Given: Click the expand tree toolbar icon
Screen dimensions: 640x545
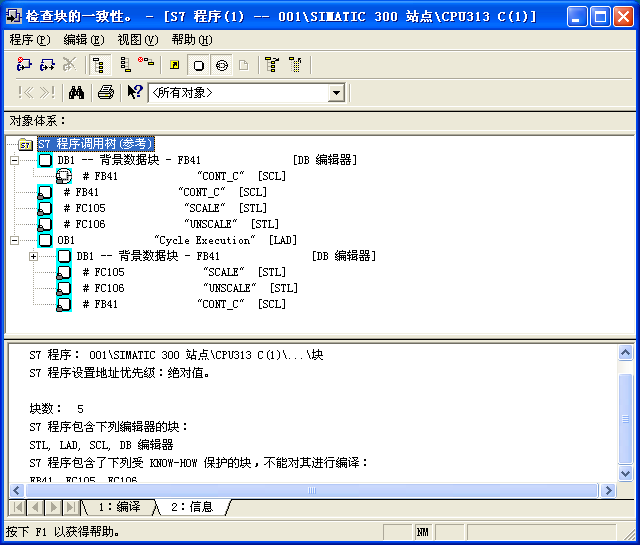Looking at the screenshot, I should pos(272,65).
